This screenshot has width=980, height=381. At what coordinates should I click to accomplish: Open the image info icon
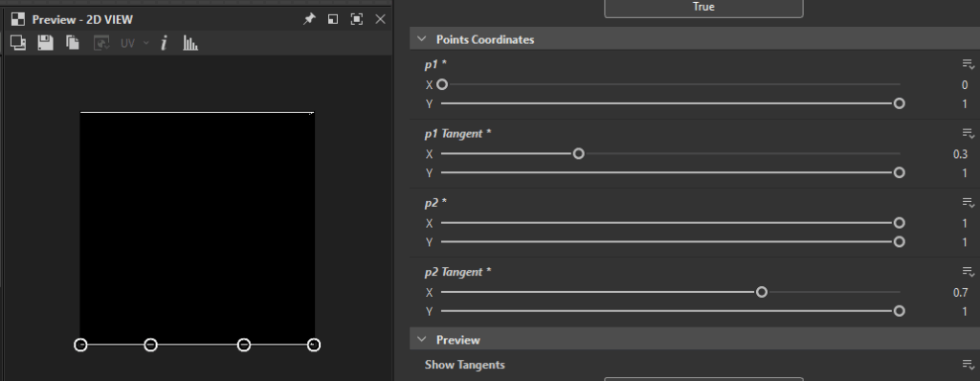tap(164, 42)
